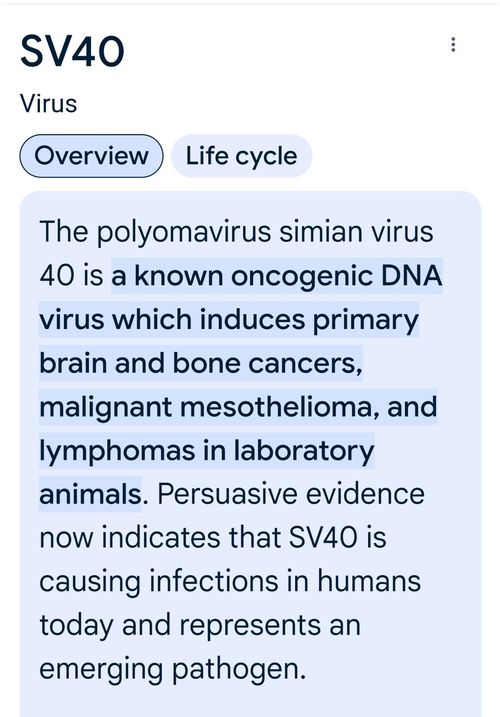Click the line 'today and represents an'
This screenshot has width=500, height=717.
tap(200, 626)
